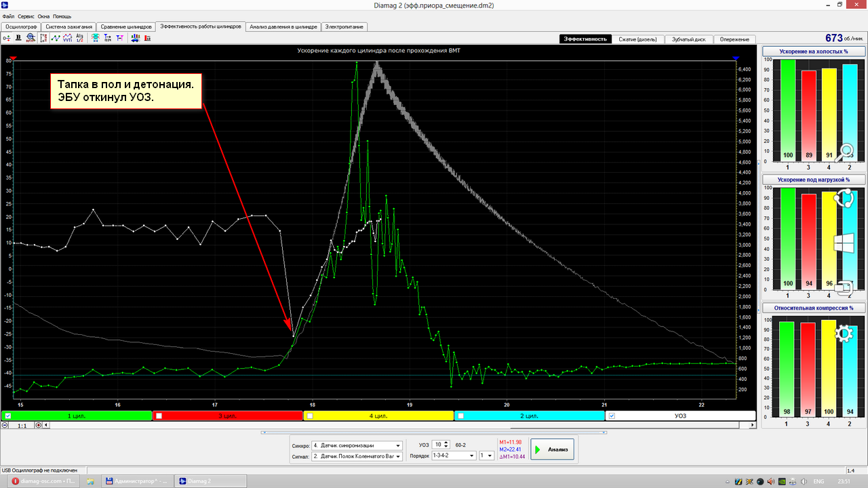Open the Синхро sensor dropdown
Image resolution: width=868 pixels, height=488 pixels.
click(357, 445)
